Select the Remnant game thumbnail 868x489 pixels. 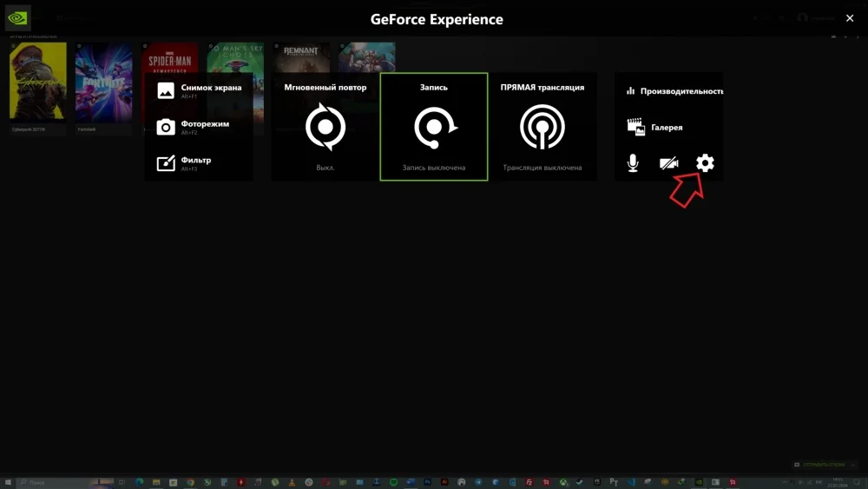pos(300,57)
